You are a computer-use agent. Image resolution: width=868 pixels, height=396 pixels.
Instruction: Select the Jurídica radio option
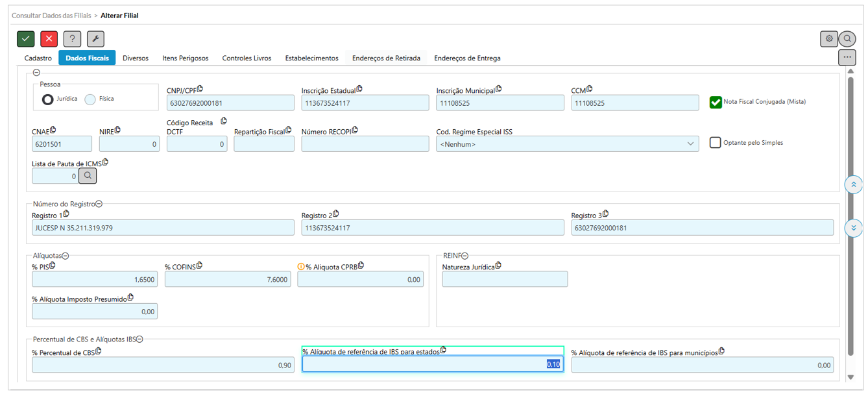pos(47,99)
